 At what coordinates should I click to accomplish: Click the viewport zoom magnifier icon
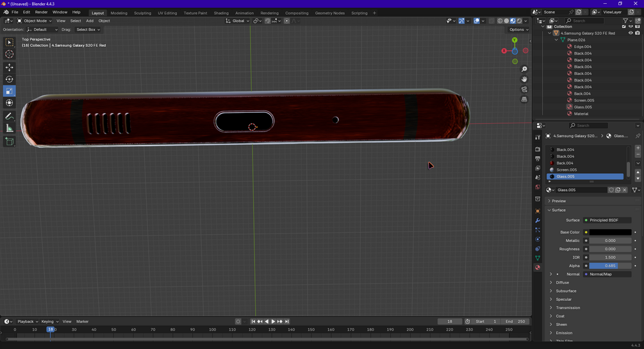[524, 69]
